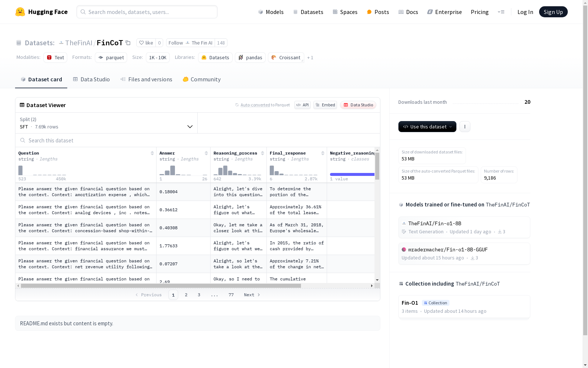Click the answer cell 1.77633

[183, 246]
